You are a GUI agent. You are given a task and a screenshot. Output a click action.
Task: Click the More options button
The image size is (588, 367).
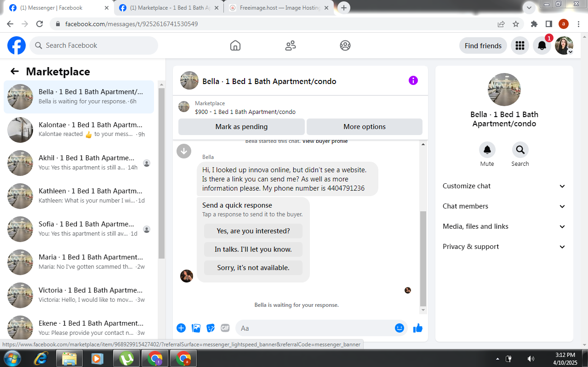(365, 127)
